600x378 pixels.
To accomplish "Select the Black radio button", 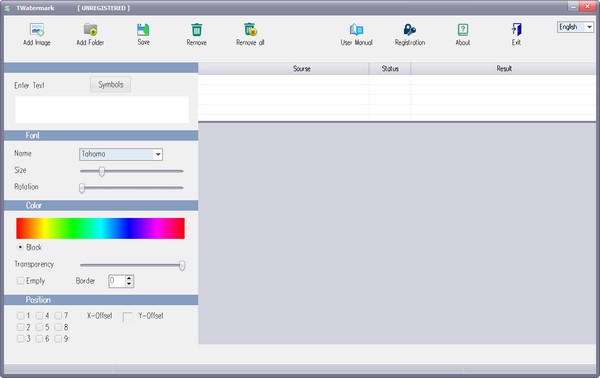I will (x=20, y=247).
